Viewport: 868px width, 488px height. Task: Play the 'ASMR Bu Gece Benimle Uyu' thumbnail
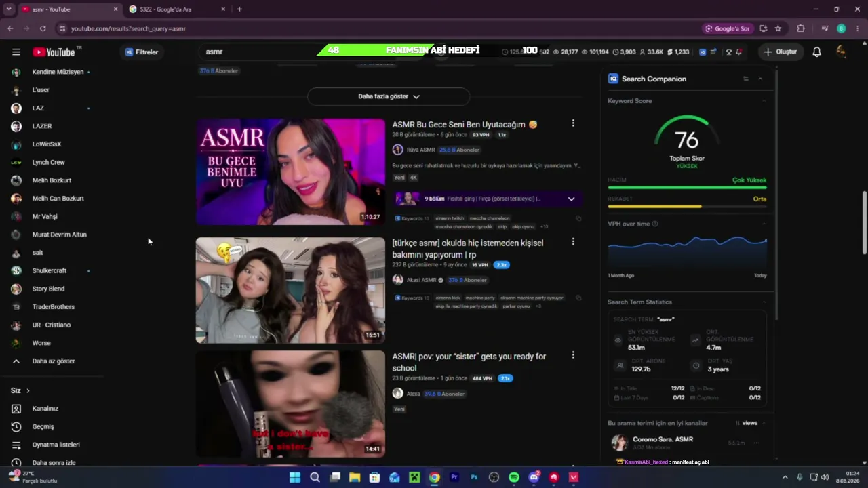click(290, 171)
